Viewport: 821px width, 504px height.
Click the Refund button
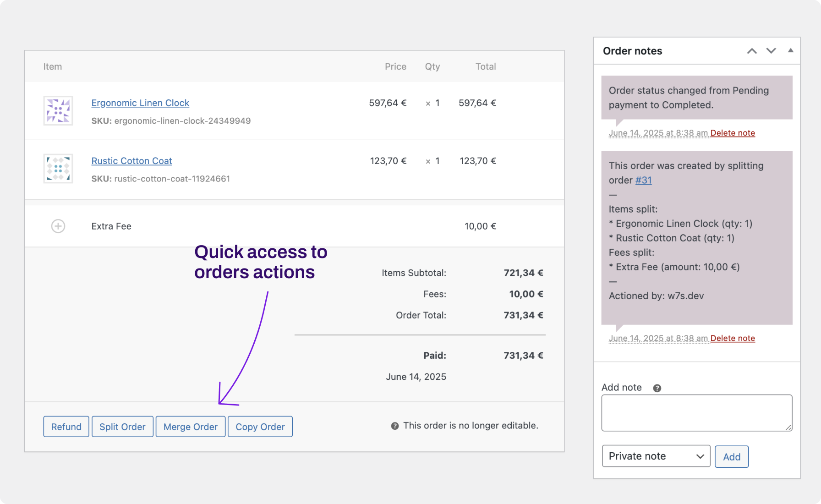coord(66,426)
